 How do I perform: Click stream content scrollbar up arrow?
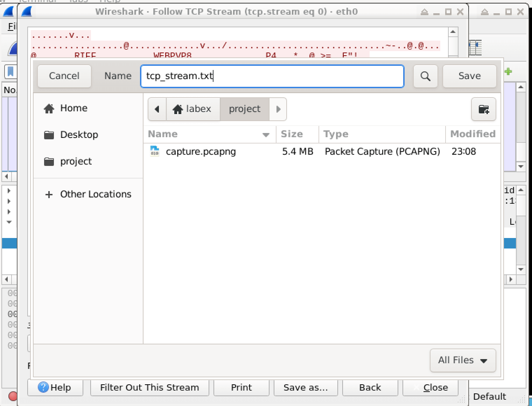(x=453, y=32)
